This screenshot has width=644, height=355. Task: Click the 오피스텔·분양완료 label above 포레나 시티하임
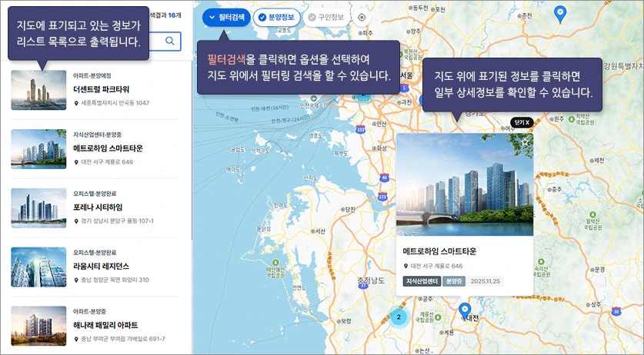tap(95, 194)
